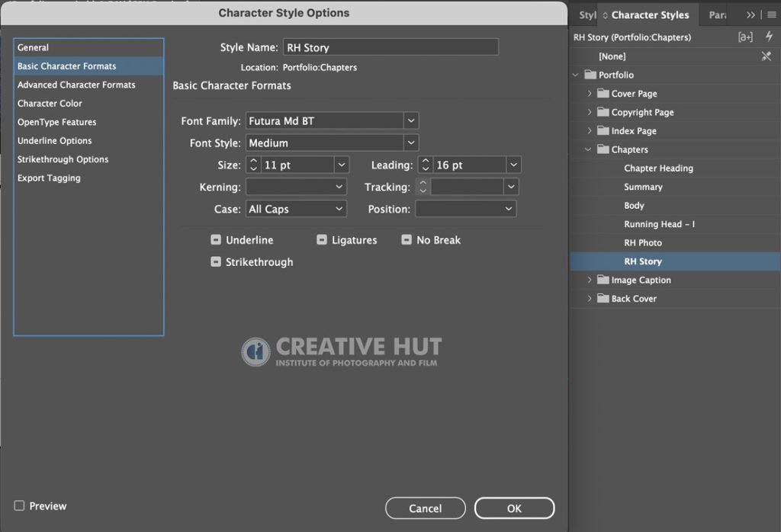
Task: Click the double-arrow expand panels icon
Action: pyautogui.click(x=750, y=15)
